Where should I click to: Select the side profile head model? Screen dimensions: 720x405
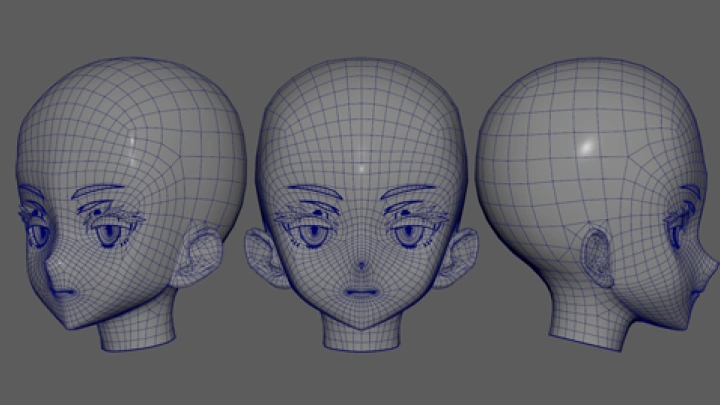(x=597, y=204)
